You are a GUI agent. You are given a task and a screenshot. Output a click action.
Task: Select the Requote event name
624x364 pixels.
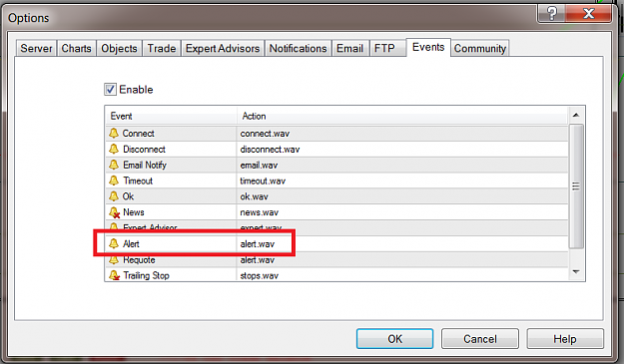coord(139,260)
